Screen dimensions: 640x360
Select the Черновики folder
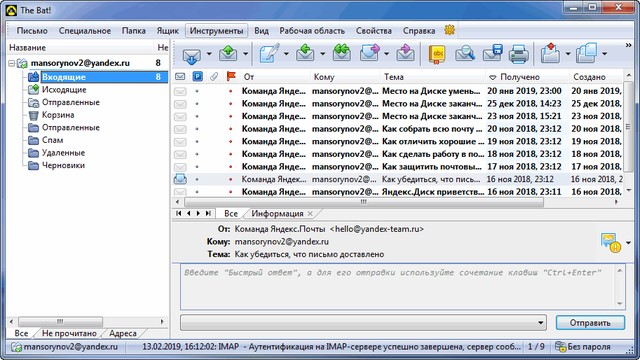pyautogui.click(x=63, y=165)
